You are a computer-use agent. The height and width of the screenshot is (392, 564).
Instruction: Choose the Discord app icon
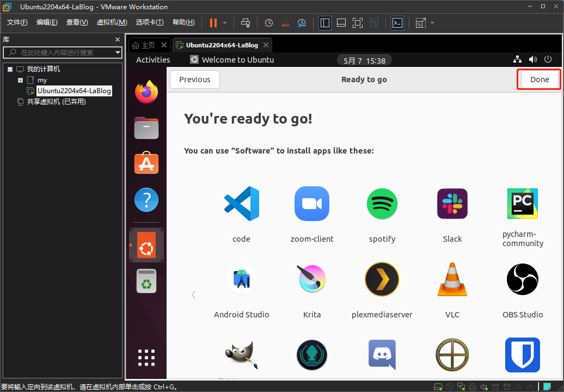tap(382, 354)
